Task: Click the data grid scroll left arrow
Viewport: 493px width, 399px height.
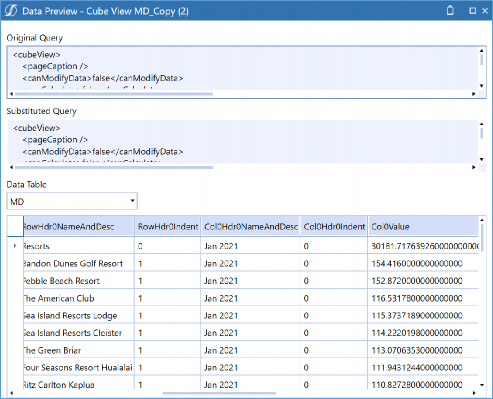Action: point(11,393)
